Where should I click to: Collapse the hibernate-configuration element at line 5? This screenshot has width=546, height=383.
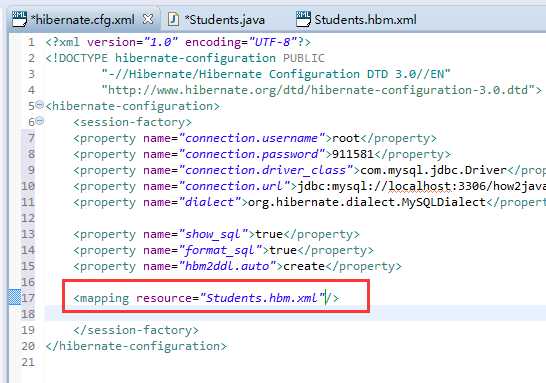click(40, 104)
